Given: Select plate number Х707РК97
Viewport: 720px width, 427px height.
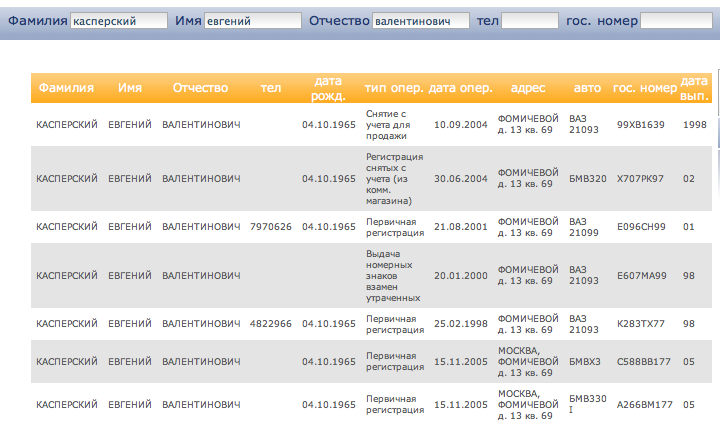Looking at the screenshot, I should coord(640,179).
